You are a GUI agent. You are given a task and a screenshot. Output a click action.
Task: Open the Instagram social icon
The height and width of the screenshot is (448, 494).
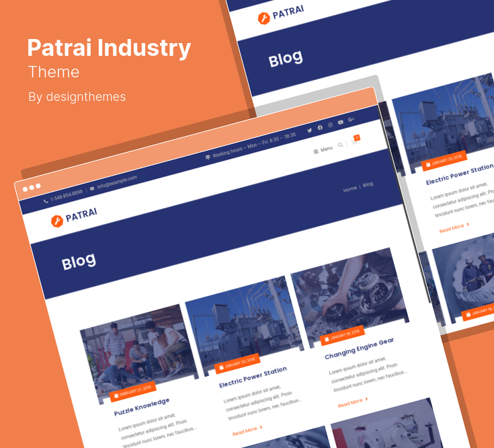point(330,125)
